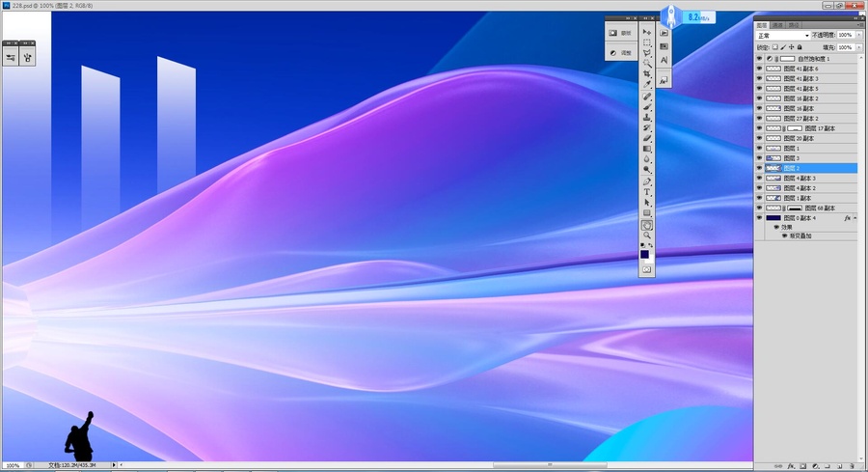Open the opacity slider dropdown arrow
Image resolution: width=868 pixels, height=472 pixels.
(x=859, y=35)
